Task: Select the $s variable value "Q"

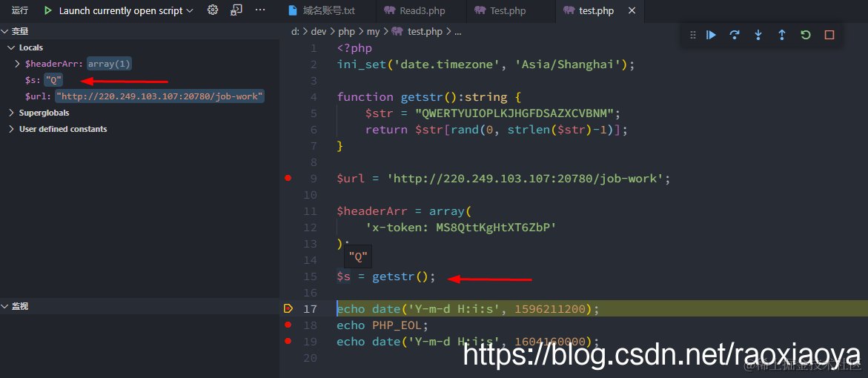Action: coord(53,80)
